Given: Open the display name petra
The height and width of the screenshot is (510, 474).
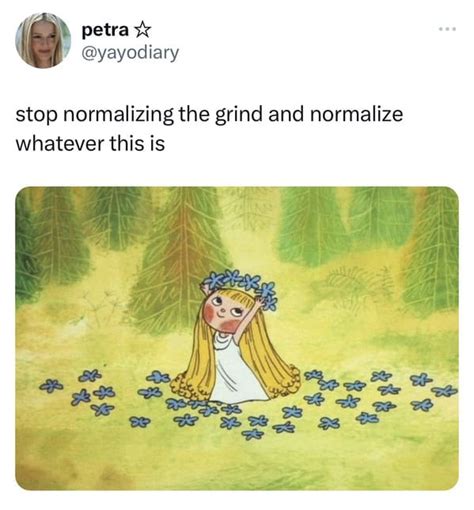Looking at the screenshot, I should (x=105, y=30).
